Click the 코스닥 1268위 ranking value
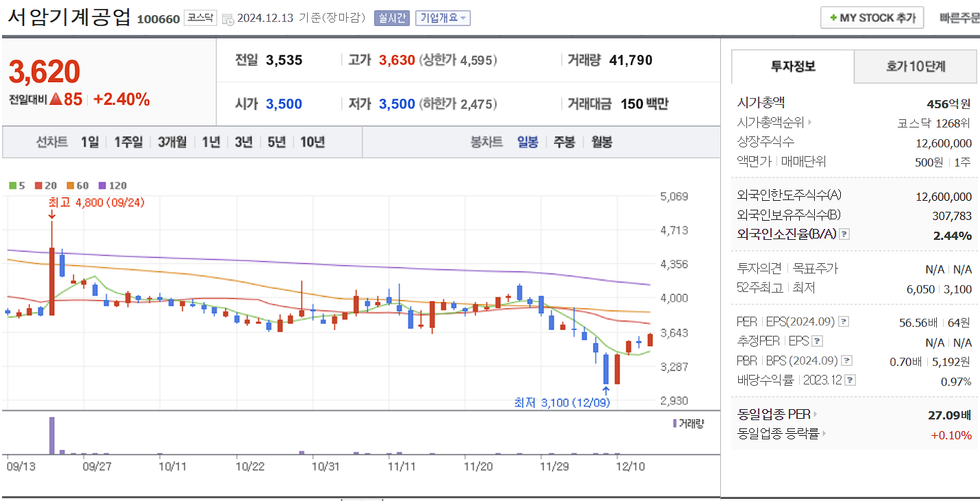This screenshot has height=501, width=980. pyautogui.click(x=935, y=124)
